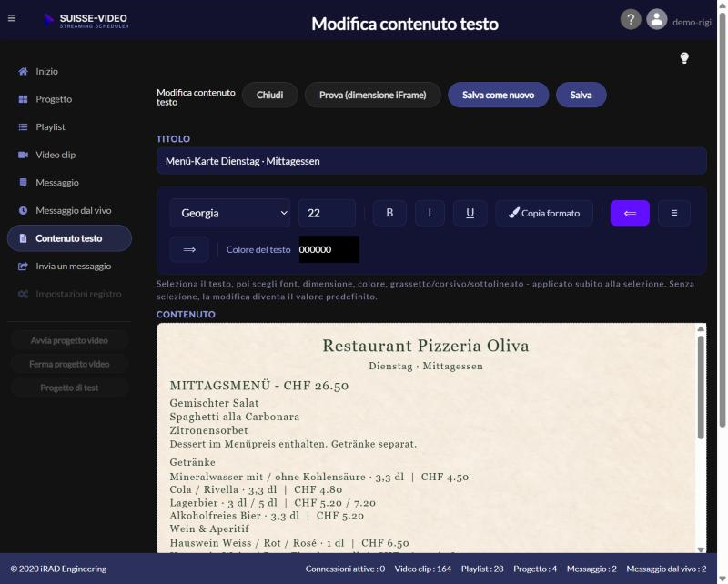Open Messaggio dal vivo section
The width and height of the screenshot is (728, 584).
74,210
